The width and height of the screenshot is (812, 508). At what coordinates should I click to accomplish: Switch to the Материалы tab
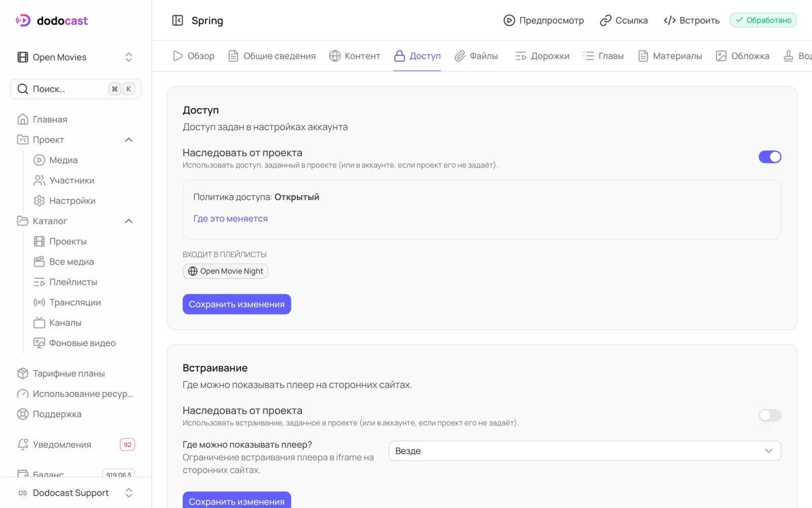point(670,56)
